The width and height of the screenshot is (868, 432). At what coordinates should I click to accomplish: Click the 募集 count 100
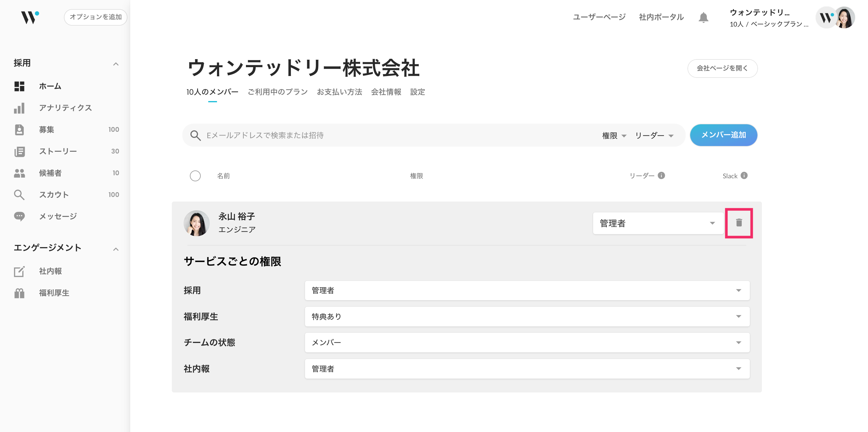pyautogui.click(x=114, y=129)
